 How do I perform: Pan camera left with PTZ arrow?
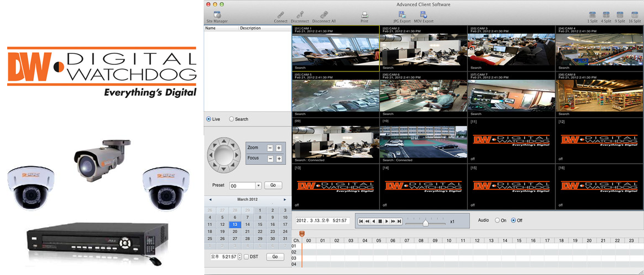point(210,156)
